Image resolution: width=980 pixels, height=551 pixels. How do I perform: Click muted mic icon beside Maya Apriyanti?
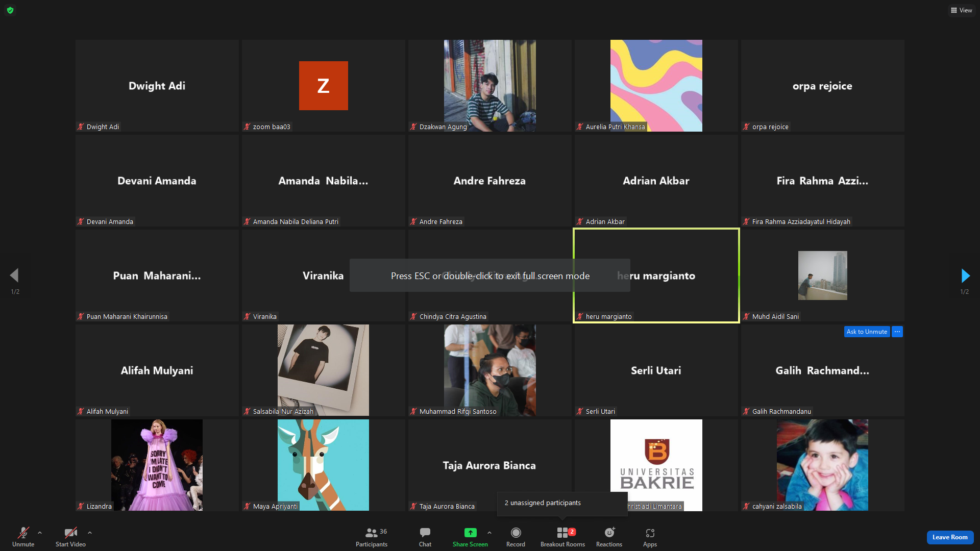pyautogui.click(x=247, y=507)
